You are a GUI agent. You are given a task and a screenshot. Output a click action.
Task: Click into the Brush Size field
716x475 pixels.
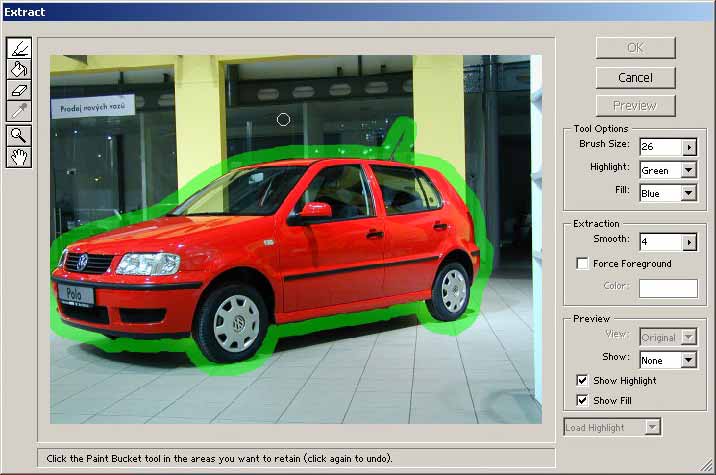coord(661,147)
